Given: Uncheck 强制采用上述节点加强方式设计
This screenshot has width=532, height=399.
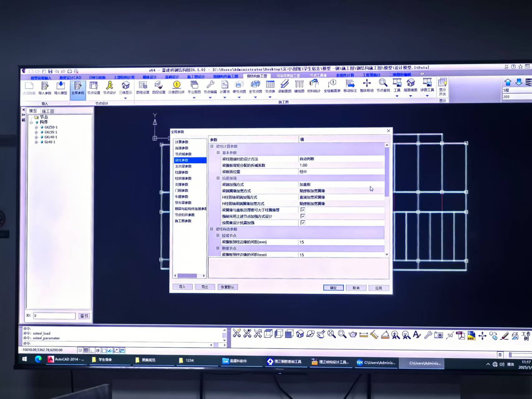Looking at the screenshot, I should pos(302,216).
